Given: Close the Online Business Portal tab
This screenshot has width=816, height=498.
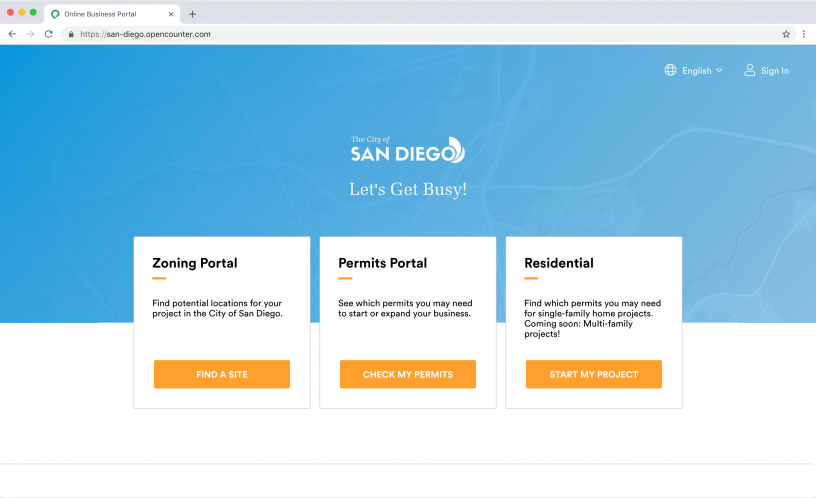Looking at the screenshot, I should coord(171,14).
